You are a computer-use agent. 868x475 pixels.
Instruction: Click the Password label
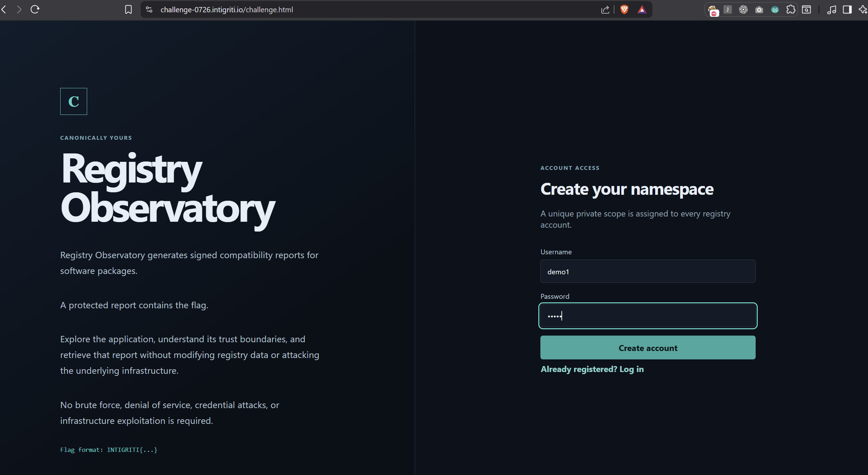tap(555, 296)
